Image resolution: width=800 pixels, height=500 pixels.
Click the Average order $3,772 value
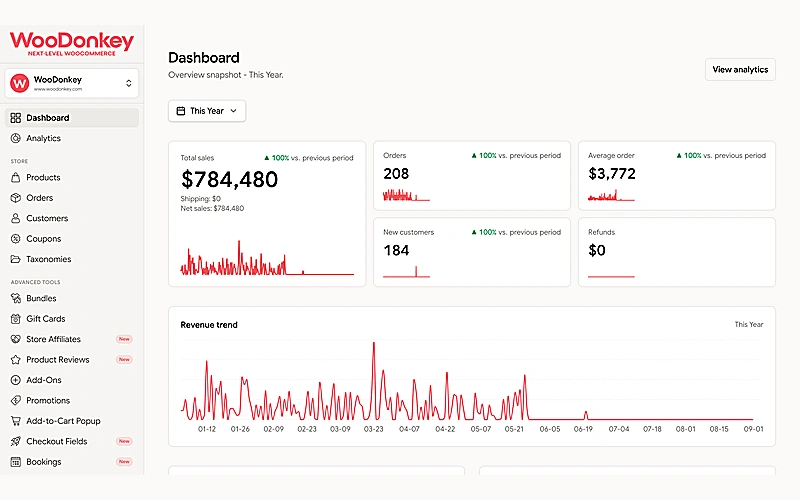pyautogui.click(x=612, y=174)
